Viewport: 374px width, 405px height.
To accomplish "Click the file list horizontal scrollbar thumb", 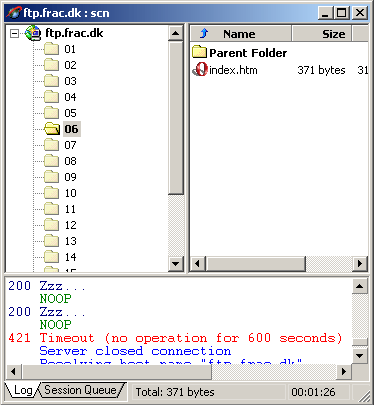I will click(x=255, y=264).
